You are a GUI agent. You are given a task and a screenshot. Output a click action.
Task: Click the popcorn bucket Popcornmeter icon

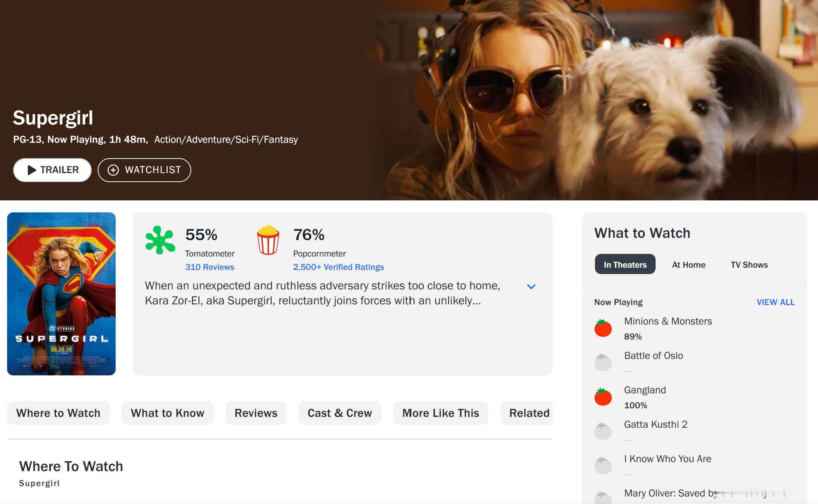(x=268, y=240)
